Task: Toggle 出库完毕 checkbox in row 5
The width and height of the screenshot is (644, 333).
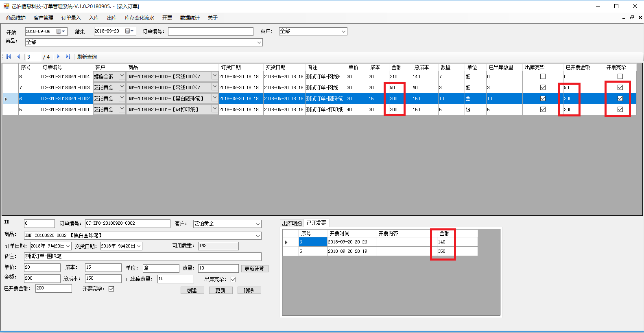Action: (x=543, y=110)
